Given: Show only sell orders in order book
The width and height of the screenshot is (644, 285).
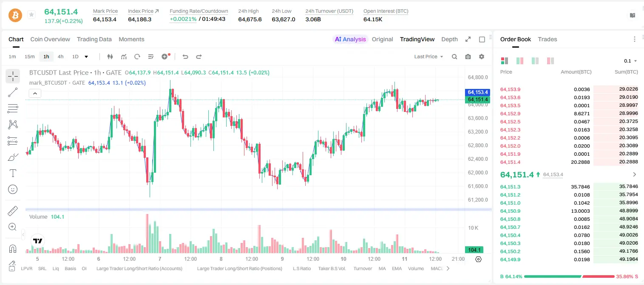Looking at the screenshot, I should [550, 61].
